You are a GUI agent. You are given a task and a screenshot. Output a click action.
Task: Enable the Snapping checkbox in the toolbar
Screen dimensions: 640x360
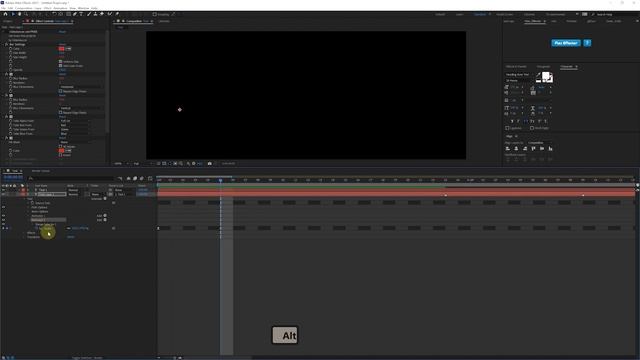(155, 14)
